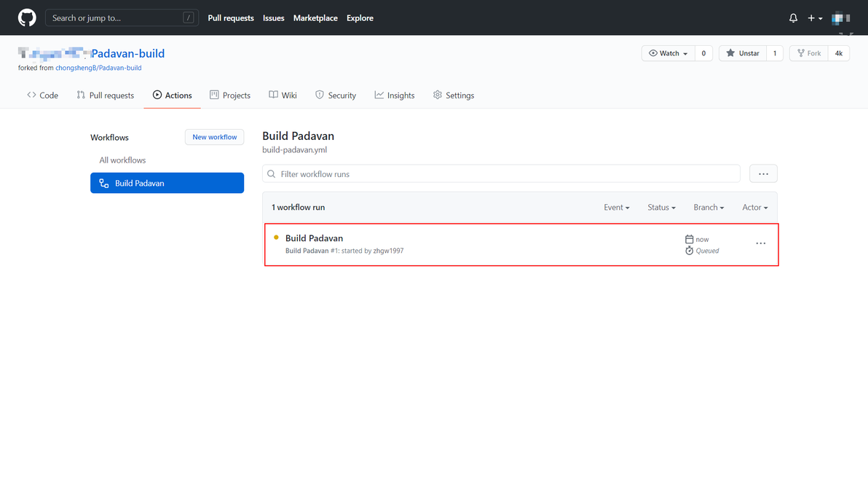Viewport: 868px width, 489px height.
Task: Go to the Settings tab
Action: [453, 95]
